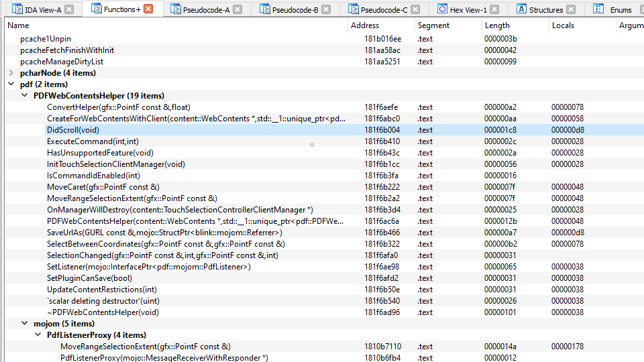
Task: Close the Hex View-1 tab
Action: [495, 9]
